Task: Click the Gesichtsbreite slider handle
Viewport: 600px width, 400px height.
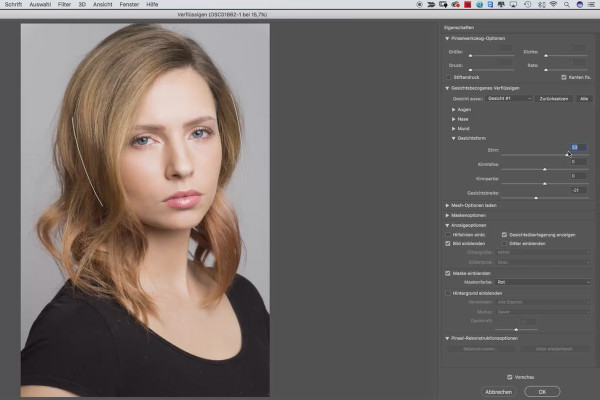Action: pyautogui.click(x=536, y=198)
